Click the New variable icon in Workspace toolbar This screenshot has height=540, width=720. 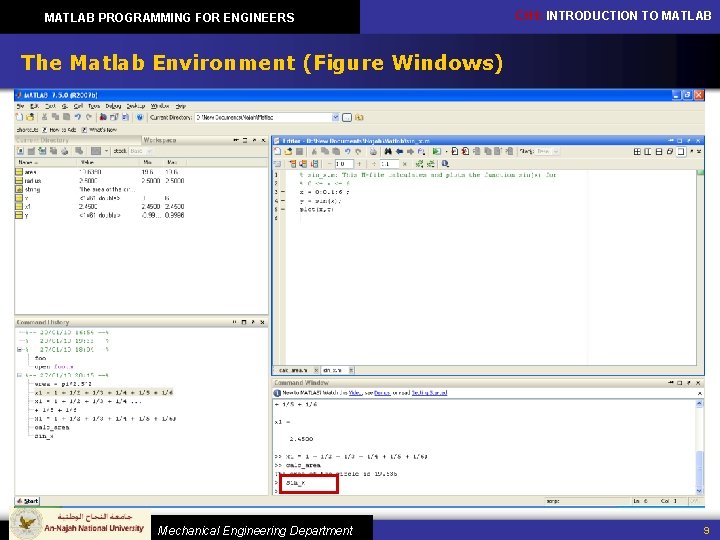(21, 151)
